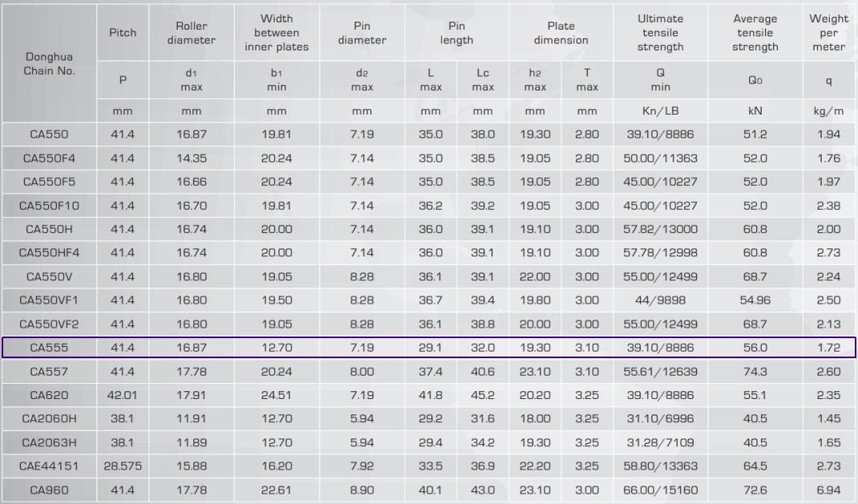Screen dimensions: 858x504
Task: Select 45.2 Lc value
Action: pyautogui.click(x=483, y=395)
